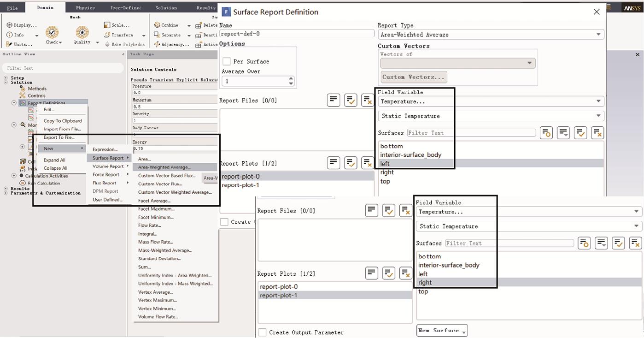
Task: Expand the Results tree node
Action: (6, 189)
